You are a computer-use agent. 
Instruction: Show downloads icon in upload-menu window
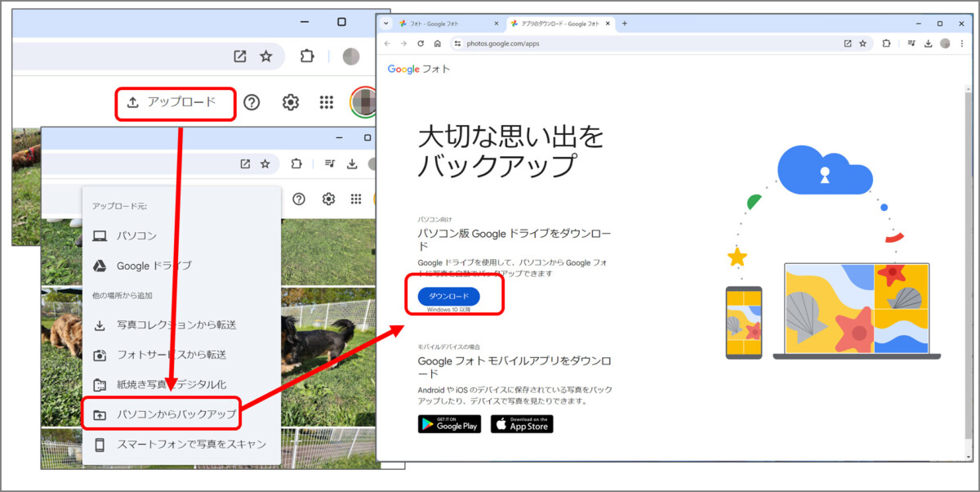(352, 163)
